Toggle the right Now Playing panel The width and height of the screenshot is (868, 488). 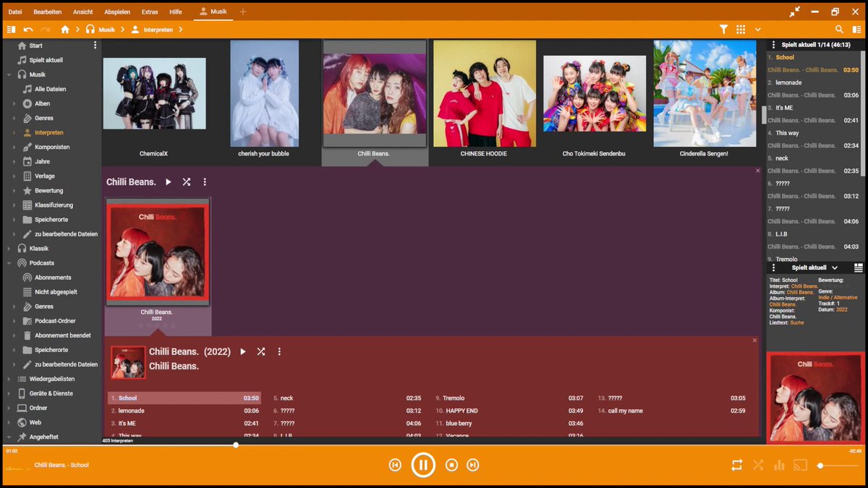click(856, 30)
